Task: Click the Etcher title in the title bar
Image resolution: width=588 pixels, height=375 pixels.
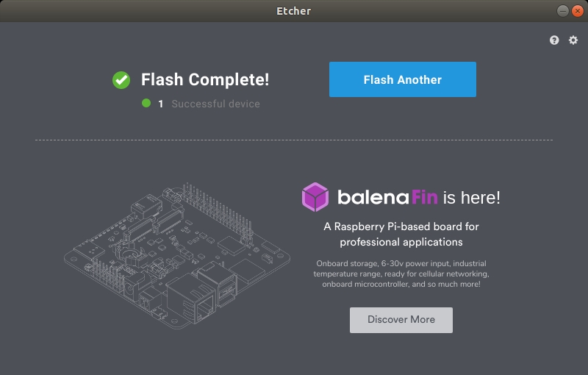Action: (294, 11)
